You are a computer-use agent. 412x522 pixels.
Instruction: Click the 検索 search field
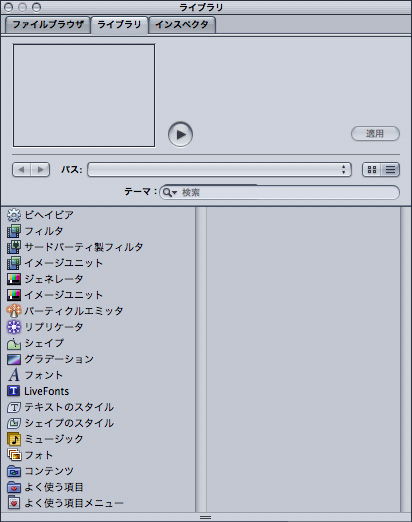(279, 192)
